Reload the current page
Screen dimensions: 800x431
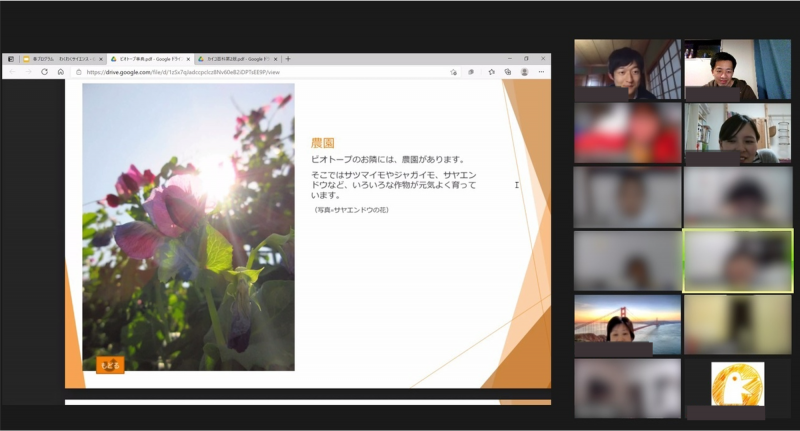(44, 72)
